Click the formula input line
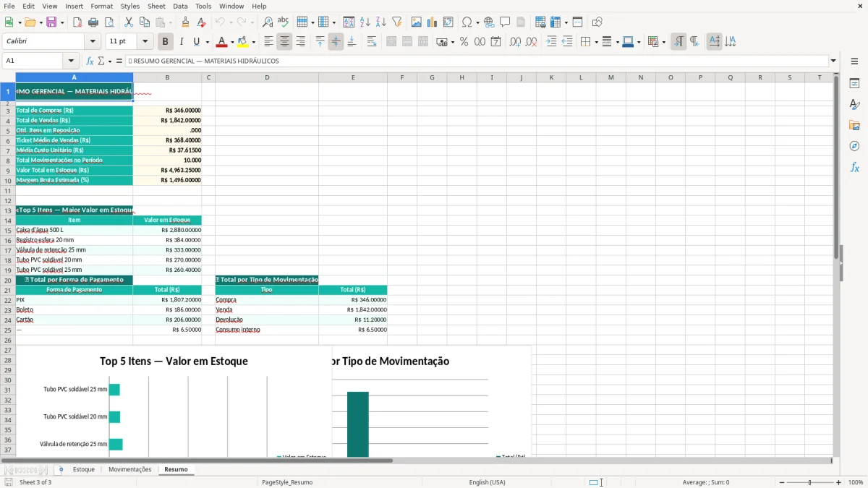The height and width of the screenshot is (488, 868). 477,61
